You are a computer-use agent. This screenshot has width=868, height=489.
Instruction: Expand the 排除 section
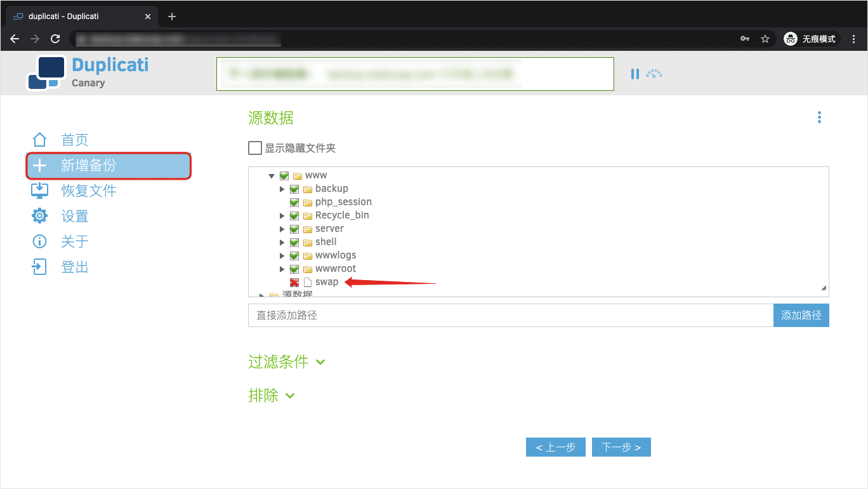272,395
